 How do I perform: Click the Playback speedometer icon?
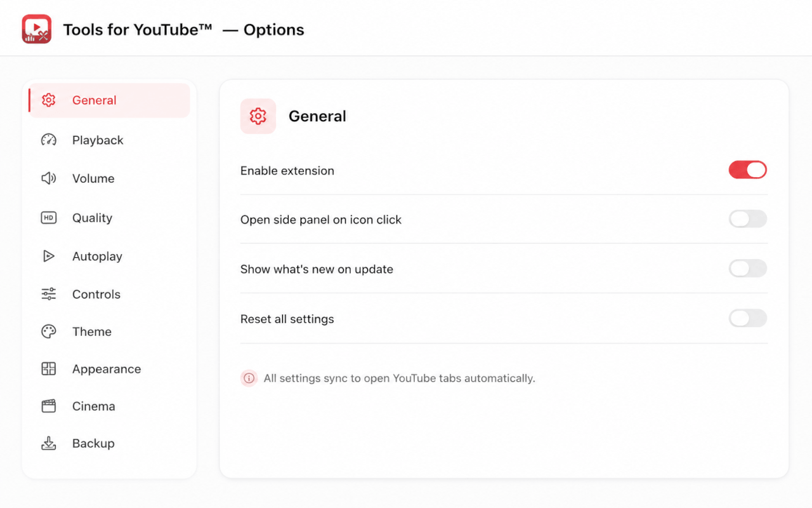pos(49,140)
